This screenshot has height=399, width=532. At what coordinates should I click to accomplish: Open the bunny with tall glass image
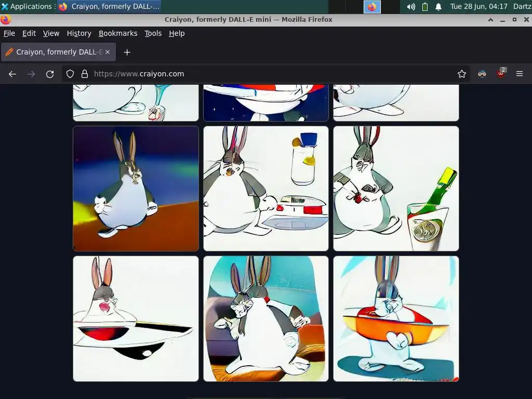[x=266, y=189]
